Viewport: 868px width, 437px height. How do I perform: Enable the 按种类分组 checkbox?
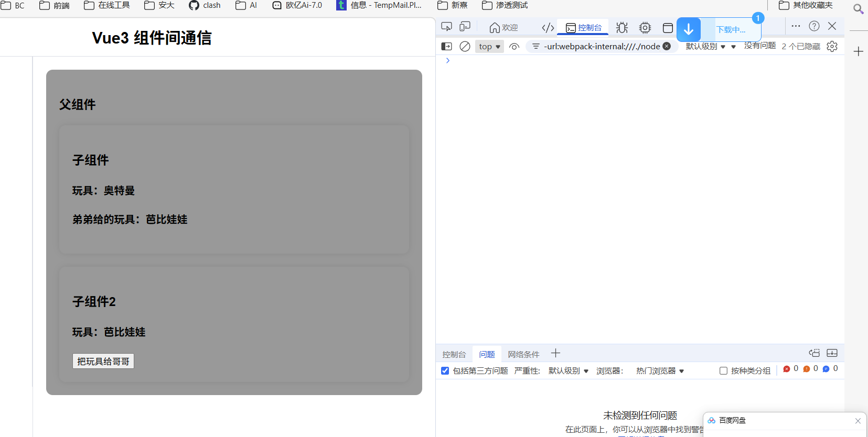pyautogui.click(x=723, y=371)
